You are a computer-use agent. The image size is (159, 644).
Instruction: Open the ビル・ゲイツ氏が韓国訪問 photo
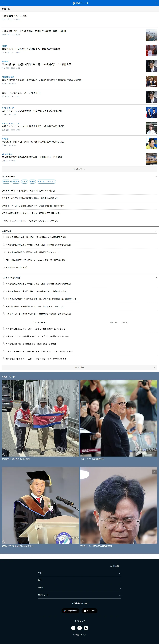click(119, 418)
